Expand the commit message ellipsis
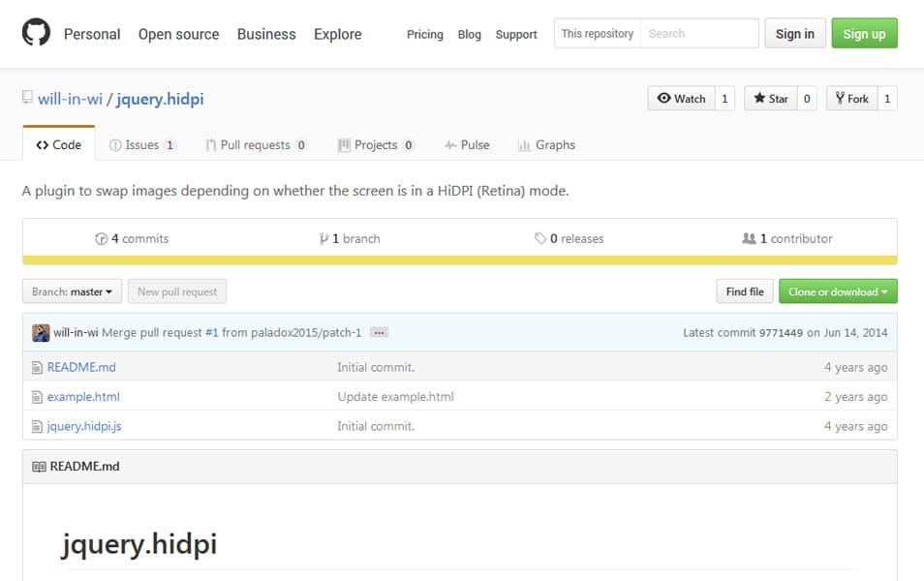The width and height of the screenshot is (924, 581). point(378,331)
